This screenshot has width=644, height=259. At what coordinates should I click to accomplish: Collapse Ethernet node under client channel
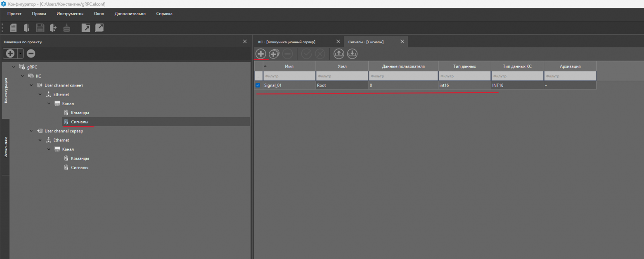tap(40, 94)
